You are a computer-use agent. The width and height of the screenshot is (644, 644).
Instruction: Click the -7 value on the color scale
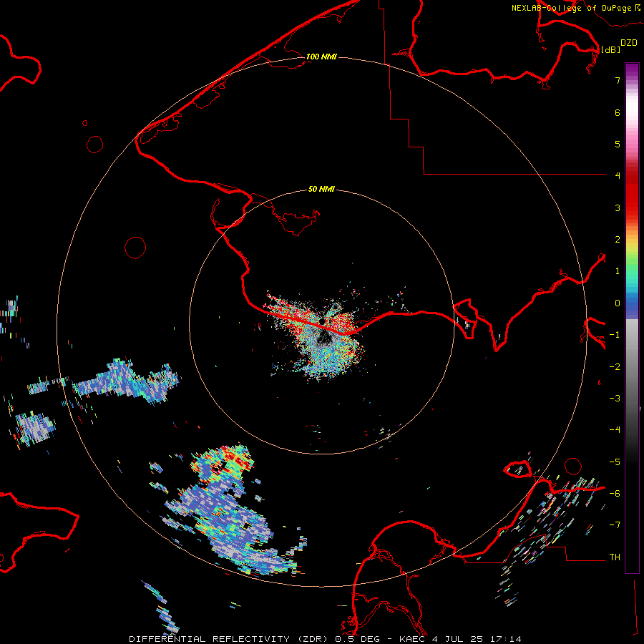coord(615,525)
